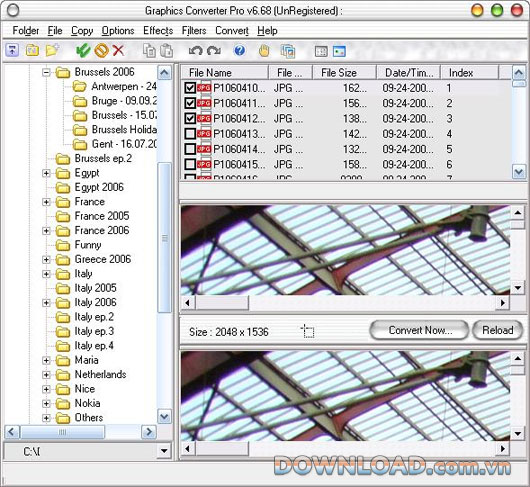
Task: Open the Effects menu
Action: coord(158,30)
